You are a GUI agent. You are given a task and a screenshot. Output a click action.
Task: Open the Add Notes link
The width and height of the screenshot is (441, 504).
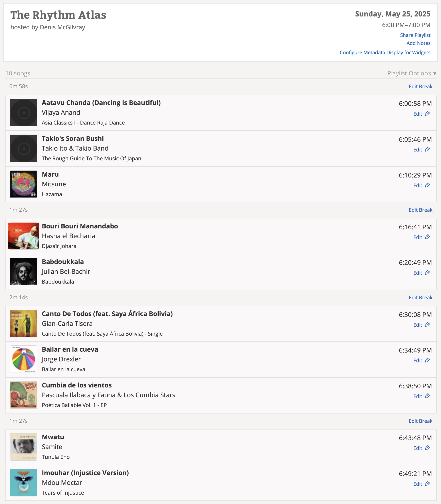[418, 43]
